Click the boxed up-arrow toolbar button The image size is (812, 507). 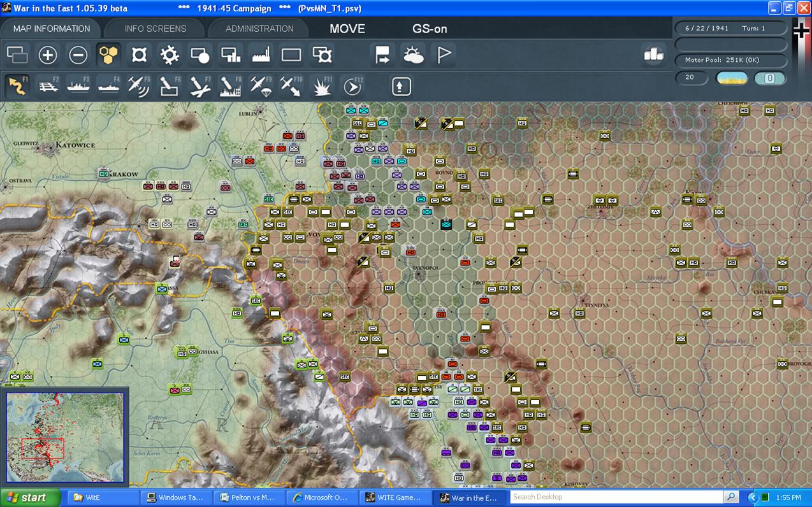401,86
